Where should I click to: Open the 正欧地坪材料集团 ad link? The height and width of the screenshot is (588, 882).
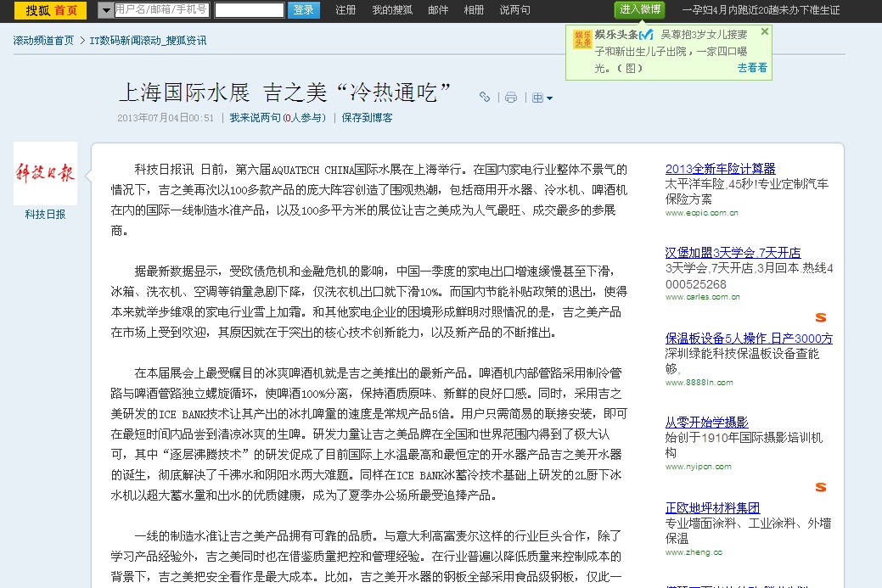coord(712,507)
